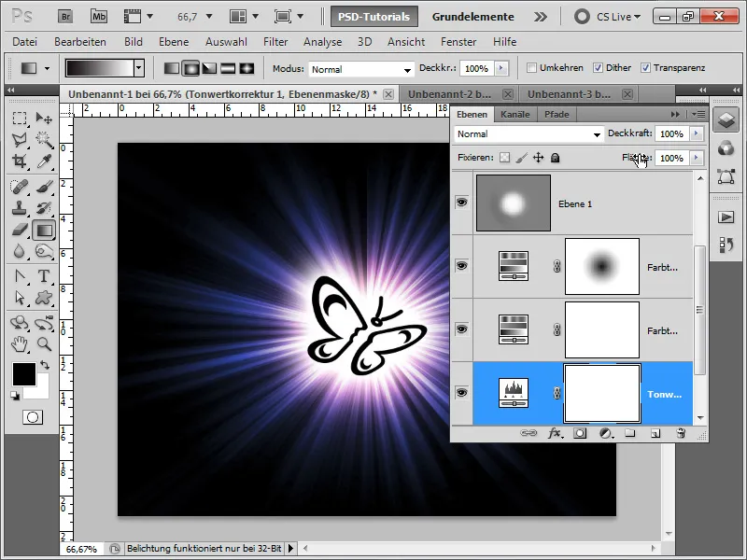The image size is (747, 560).
Task: Select the Clone Stamp tool
Action: (20, 208)
